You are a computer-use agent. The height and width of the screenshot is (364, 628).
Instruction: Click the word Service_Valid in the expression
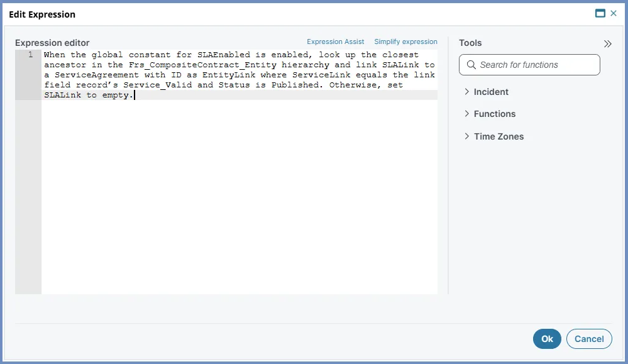[x=157, y=85]
